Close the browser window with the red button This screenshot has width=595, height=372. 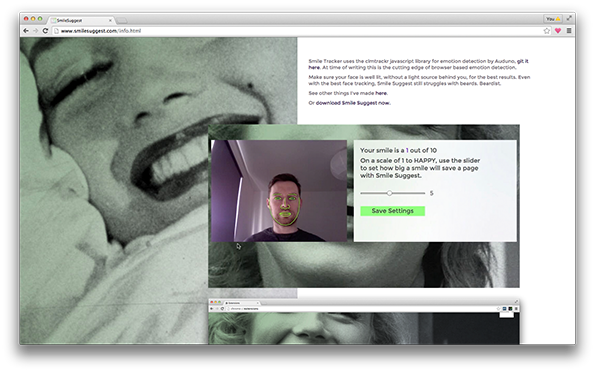(x=26, y=18)
